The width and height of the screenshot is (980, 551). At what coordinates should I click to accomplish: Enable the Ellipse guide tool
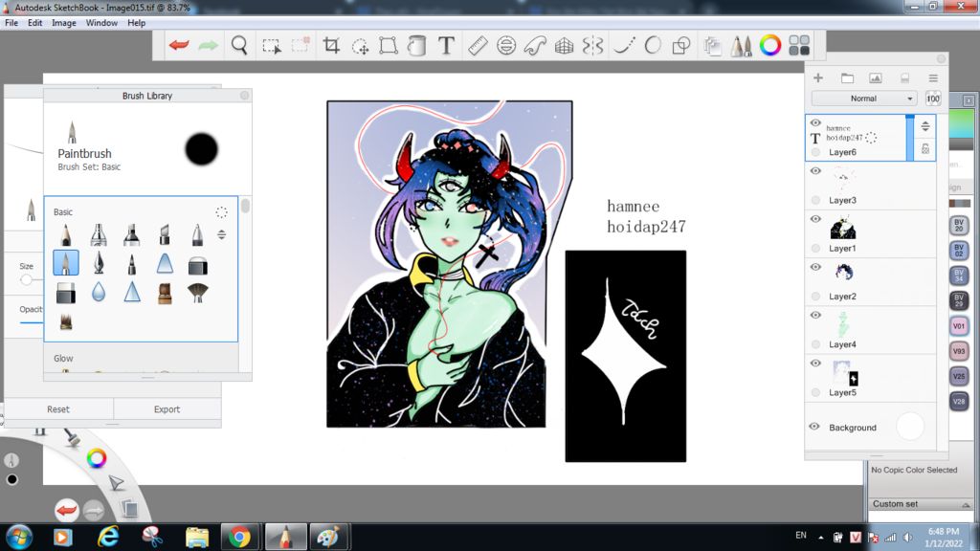pos(506,45)
